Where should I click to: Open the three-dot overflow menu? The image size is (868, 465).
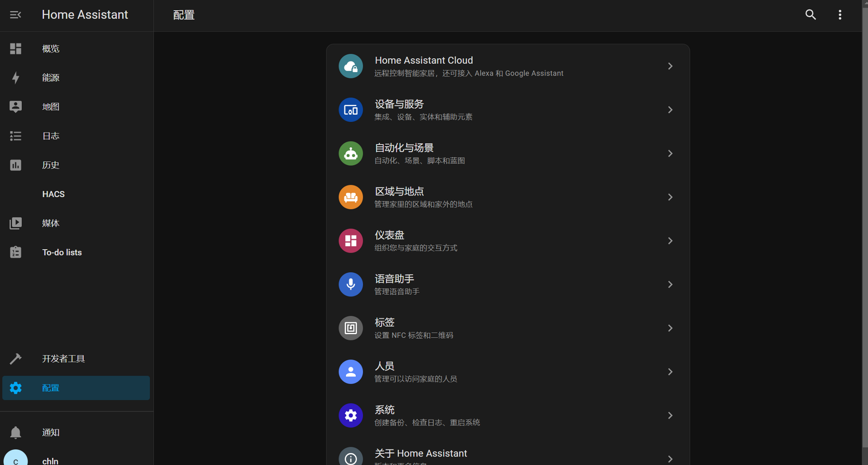[840, 15]
